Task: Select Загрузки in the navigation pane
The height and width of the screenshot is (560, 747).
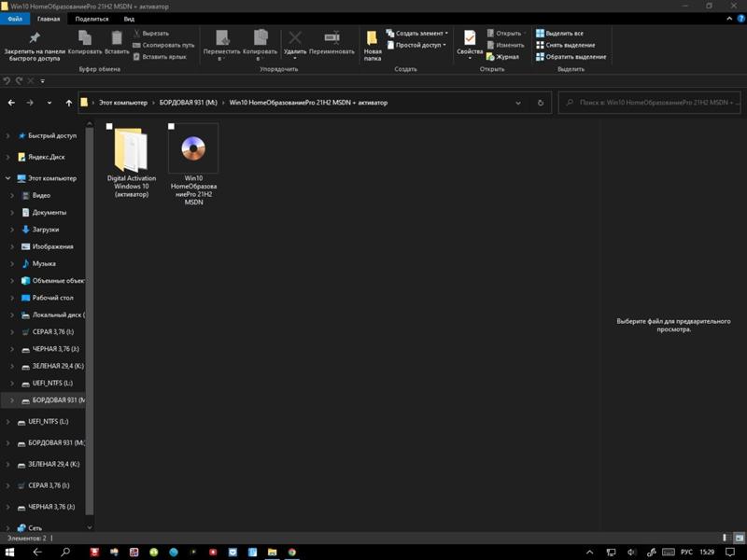Action: pos(45,230)
